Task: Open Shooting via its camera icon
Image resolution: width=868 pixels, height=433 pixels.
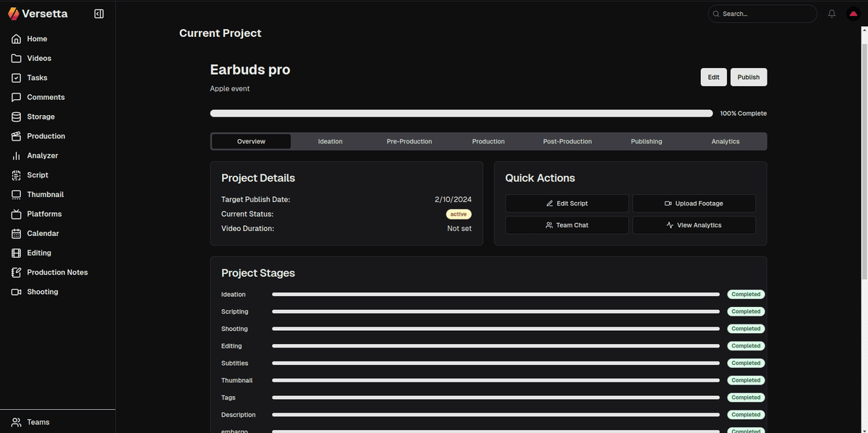Action: (x=17, y=293)
